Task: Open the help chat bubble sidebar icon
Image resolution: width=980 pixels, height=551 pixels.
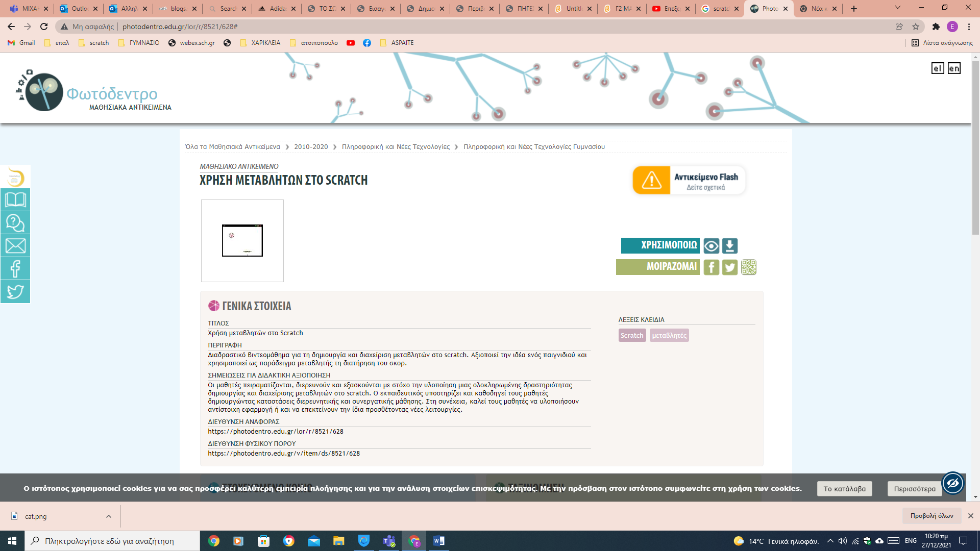Action: tap(15, 222)
